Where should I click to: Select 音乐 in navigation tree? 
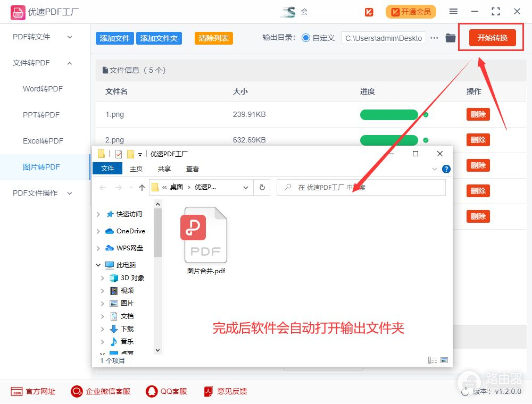tap(122, 342)
